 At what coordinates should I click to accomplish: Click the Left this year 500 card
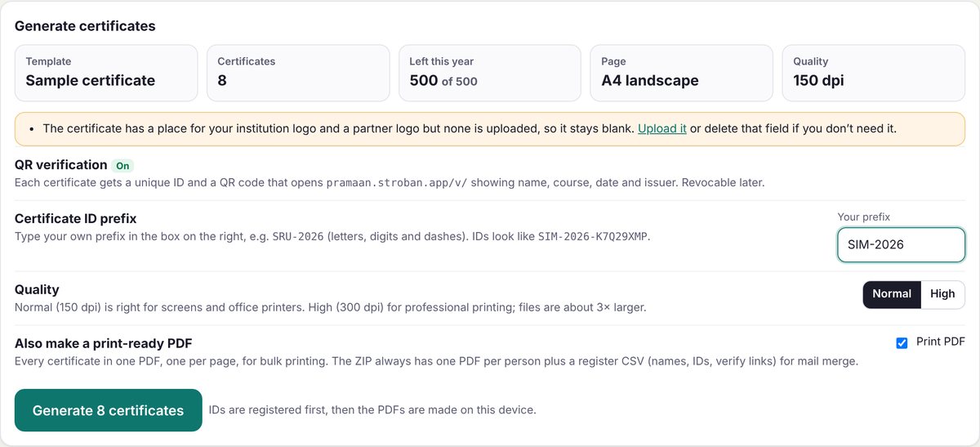click(490, 73)
